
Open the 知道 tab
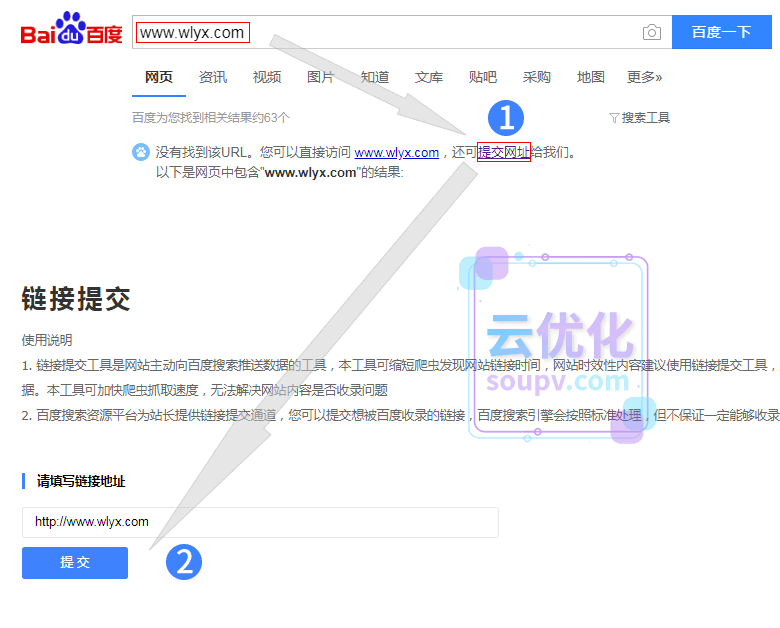tap(375, 77)
